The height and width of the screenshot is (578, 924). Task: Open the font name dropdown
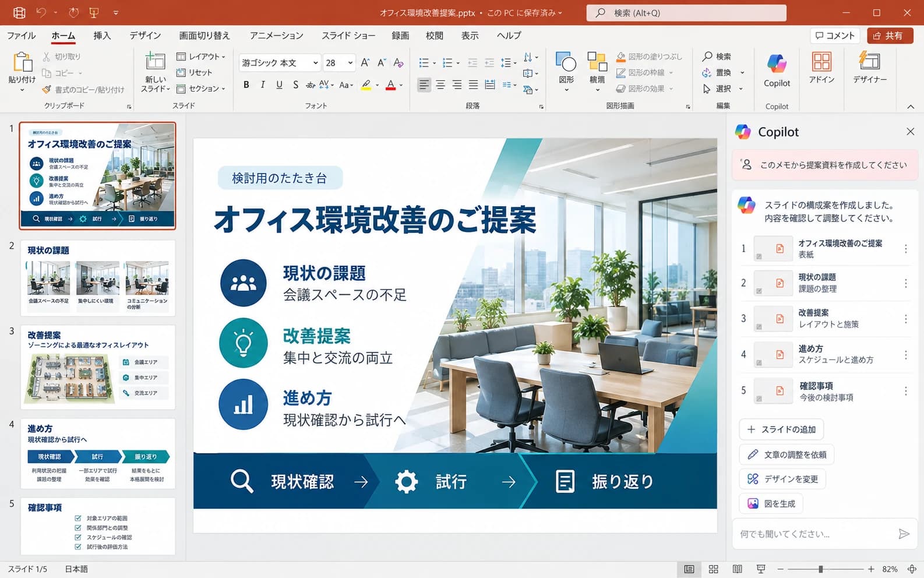pos(316,63)
